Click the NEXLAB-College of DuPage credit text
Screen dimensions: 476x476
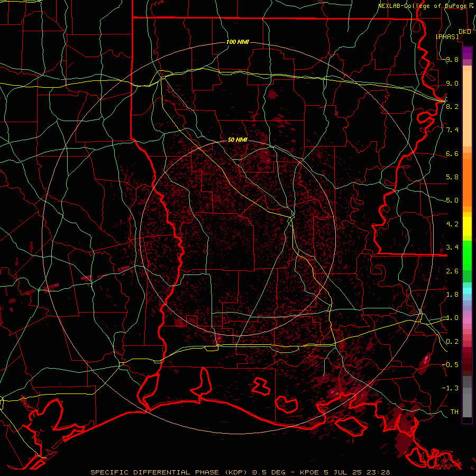(x=422, y=6)
